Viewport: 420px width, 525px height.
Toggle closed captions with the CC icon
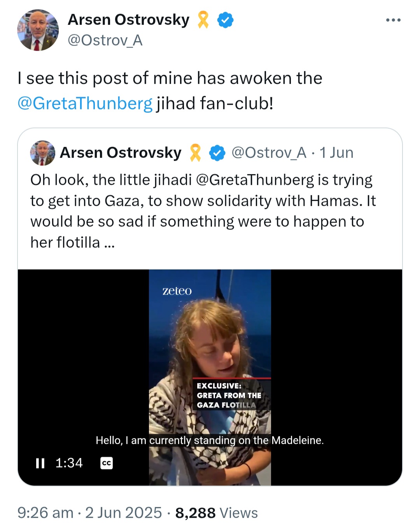point(107,463)
